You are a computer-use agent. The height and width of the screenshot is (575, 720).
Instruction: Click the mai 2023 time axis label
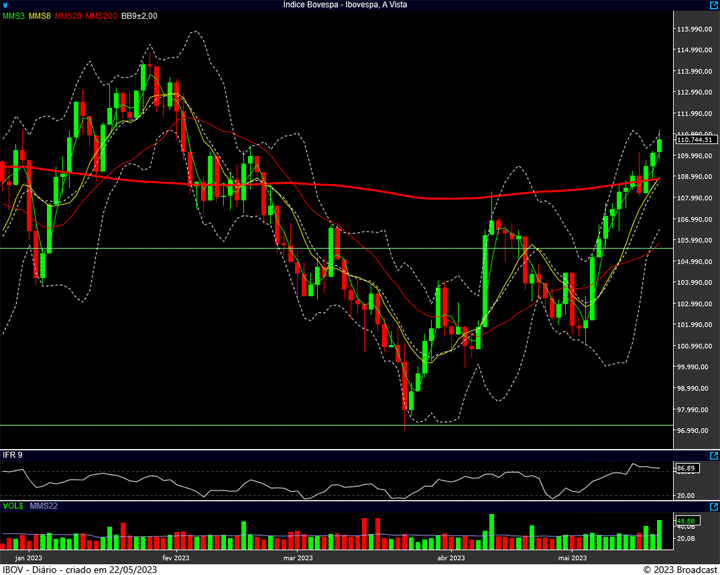(572, 558)
